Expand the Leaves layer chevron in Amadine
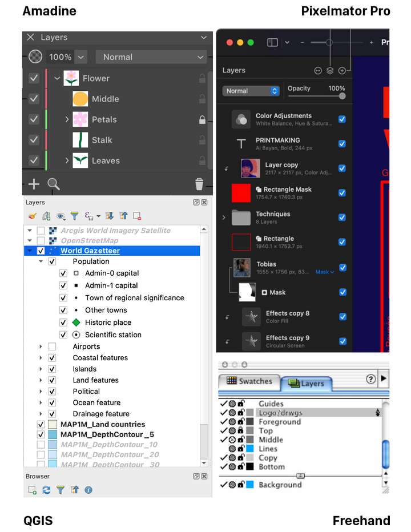The height and width of the screenshot is (532, 411). click(x=67, y=160)
